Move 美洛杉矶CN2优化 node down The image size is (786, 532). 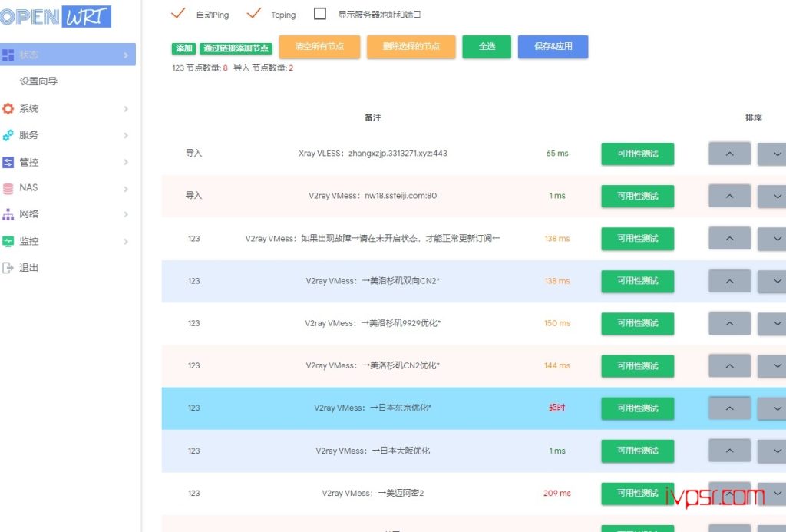point(772,365)
